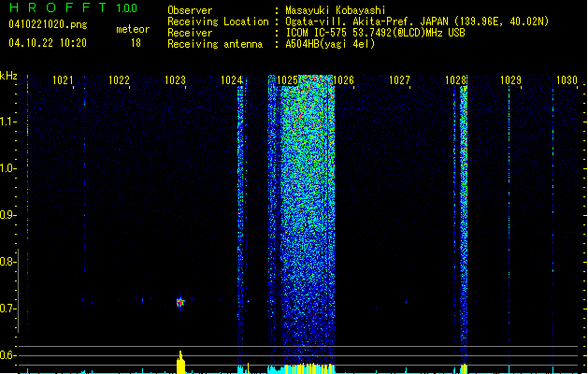Click the 0.8 frequency axis label
The height and width of the screenshot is (374, 588).
point(7,262)
